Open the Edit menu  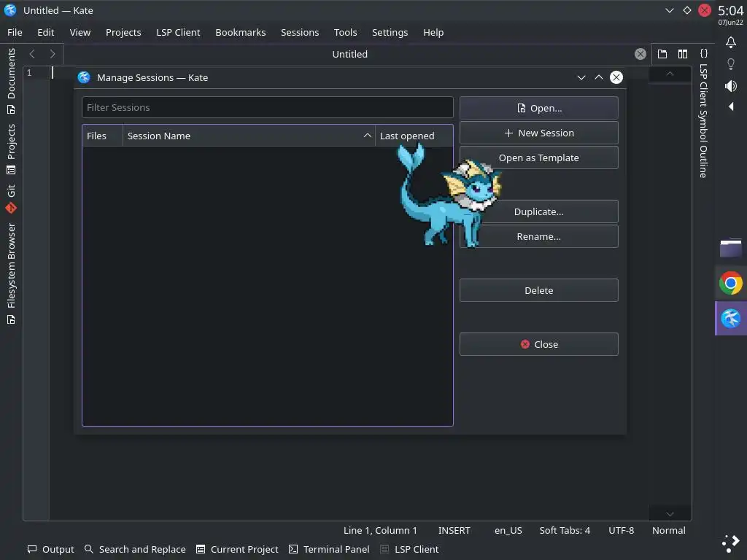[x=46, y=32]
